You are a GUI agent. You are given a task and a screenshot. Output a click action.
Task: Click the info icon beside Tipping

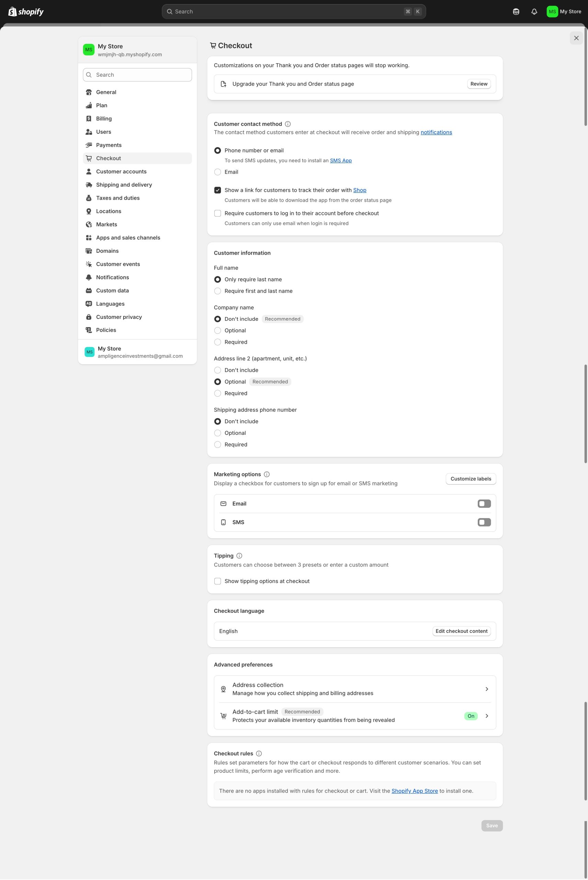(239, 556)
